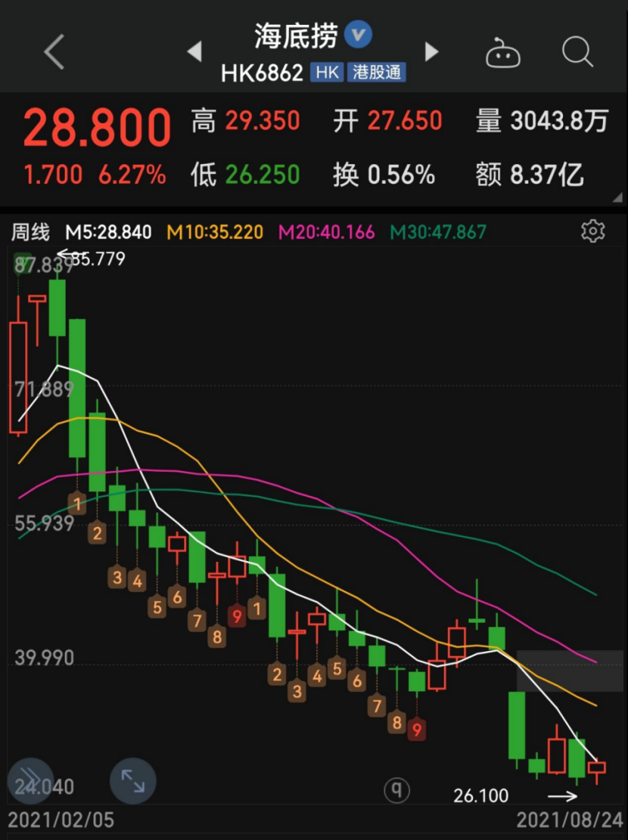
Task: Expand chart to fullscreen
Action: point(132,780)
